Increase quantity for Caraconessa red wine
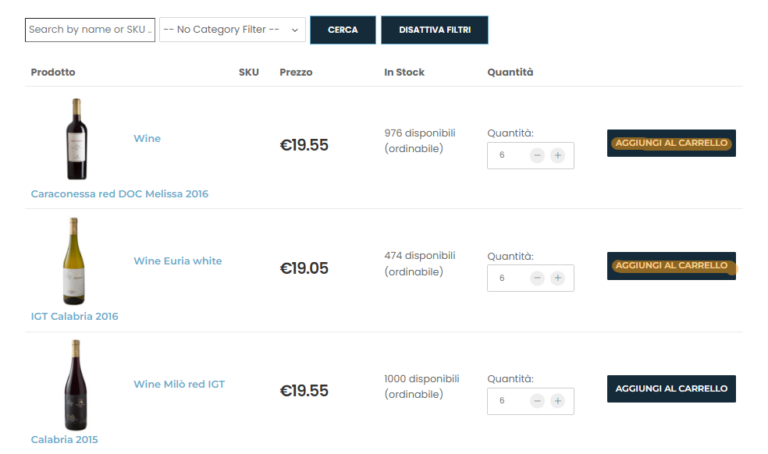Screen dimensions: 768x454 (x=557, y=155)
